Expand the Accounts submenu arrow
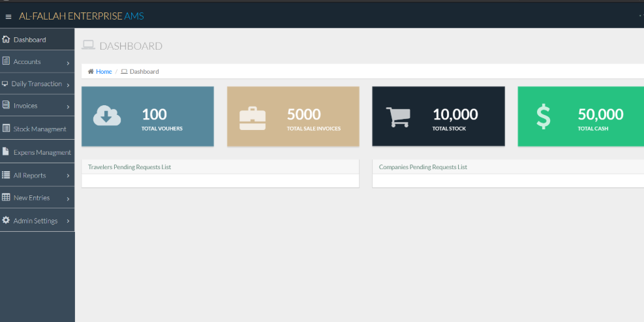644x322 pixels. pos(68,63)
